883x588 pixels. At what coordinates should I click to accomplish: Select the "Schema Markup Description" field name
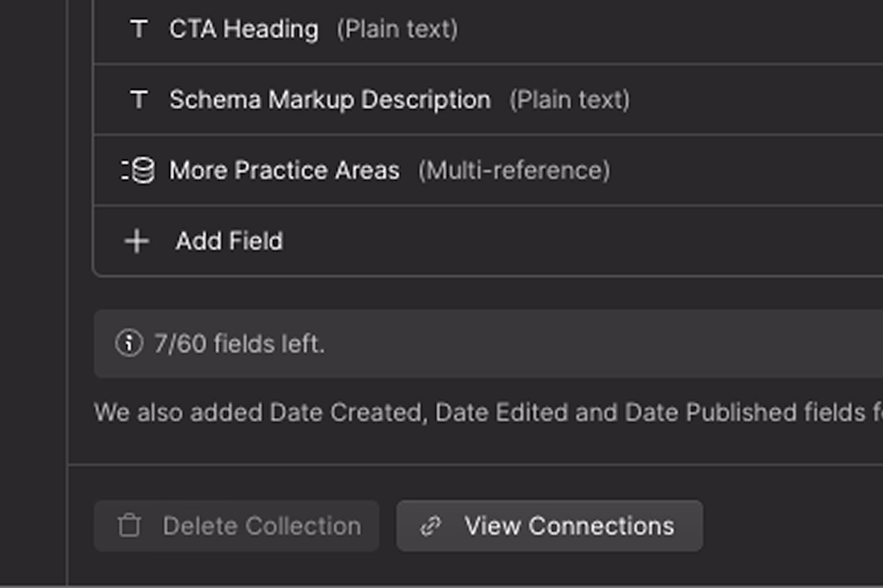pyautogui.click(x=330, y=99)
